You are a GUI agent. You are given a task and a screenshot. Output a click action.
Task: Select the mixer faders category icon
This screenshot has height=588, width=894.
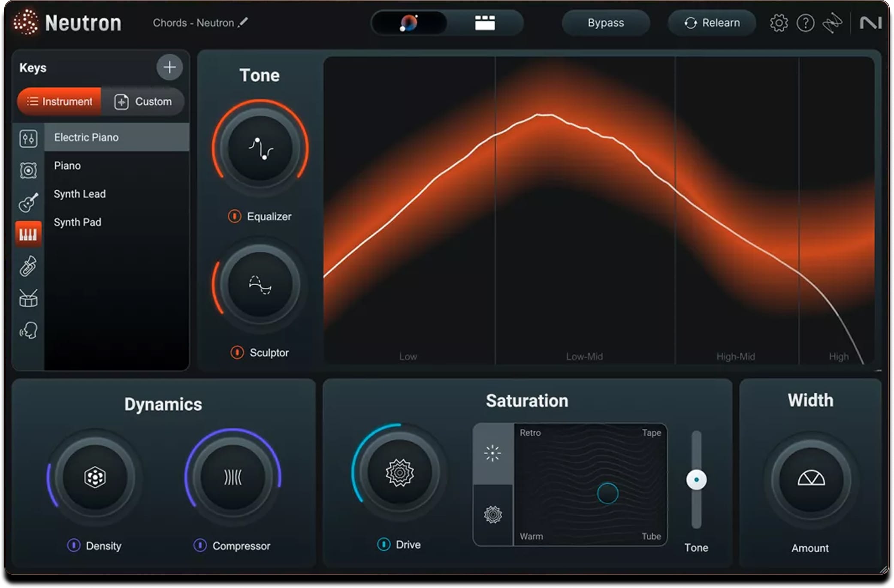[28, 139]
